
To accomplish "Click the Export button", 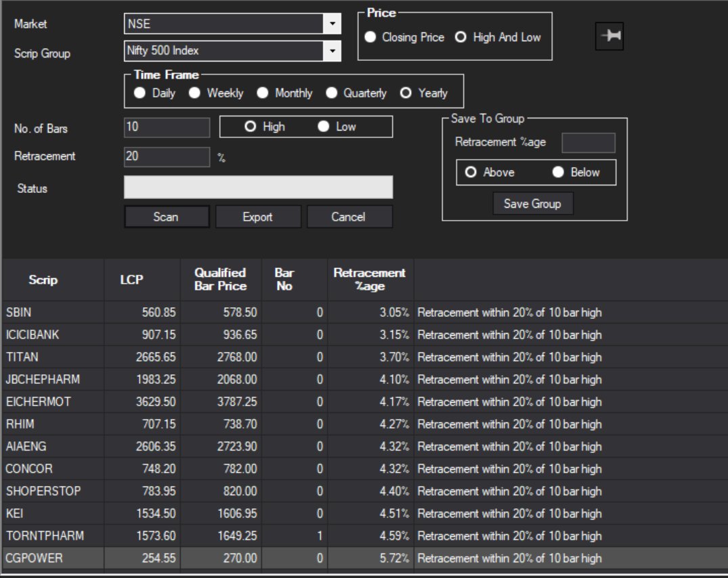I will pos(258,217).
